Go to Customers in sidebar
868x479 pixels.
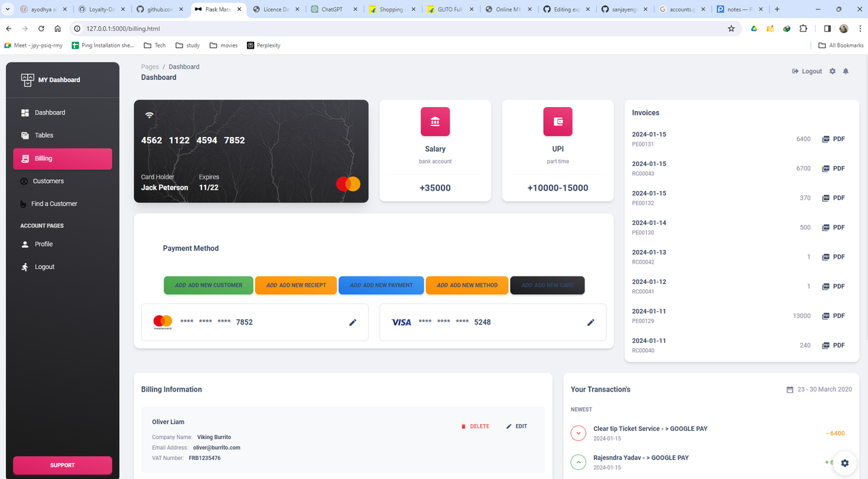[62, 181]
